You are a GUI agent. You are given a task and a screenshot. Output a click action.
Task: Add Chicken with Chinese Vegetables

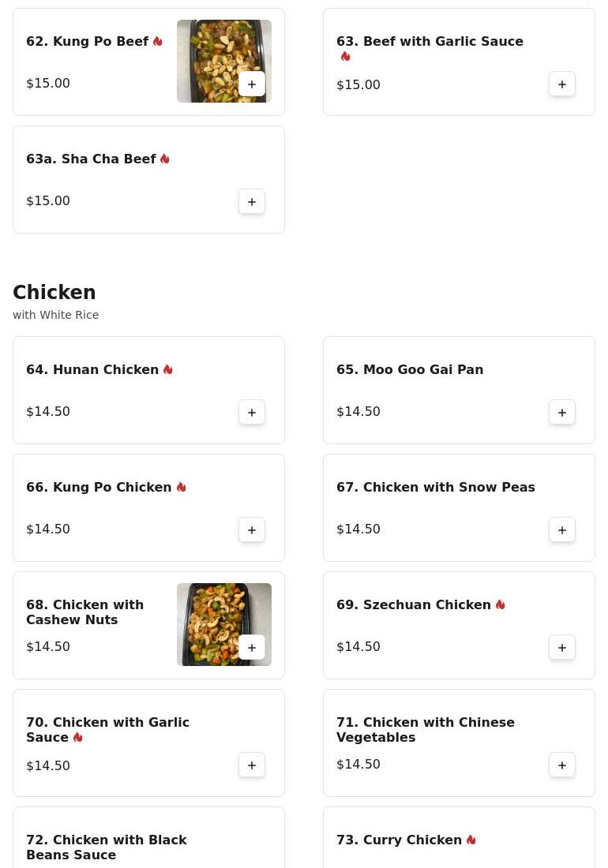click(562, 765)
